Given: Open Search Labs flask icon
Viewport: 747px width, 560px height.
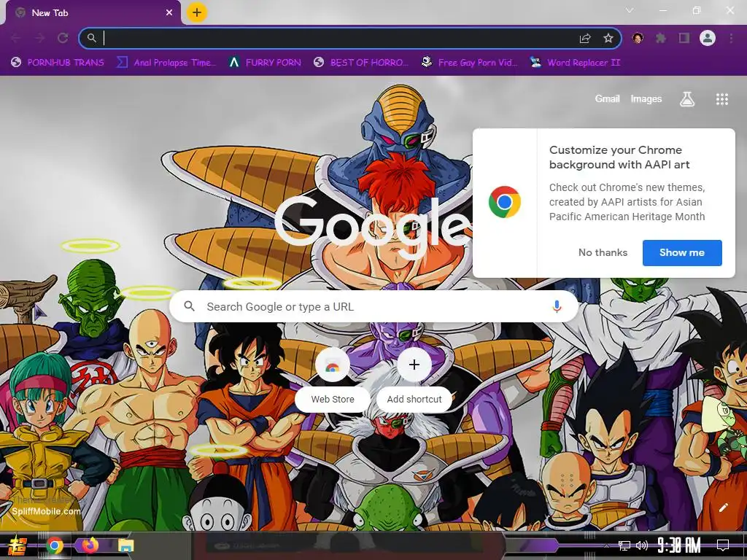Looking at the screenshot, I should click(687, 99).
